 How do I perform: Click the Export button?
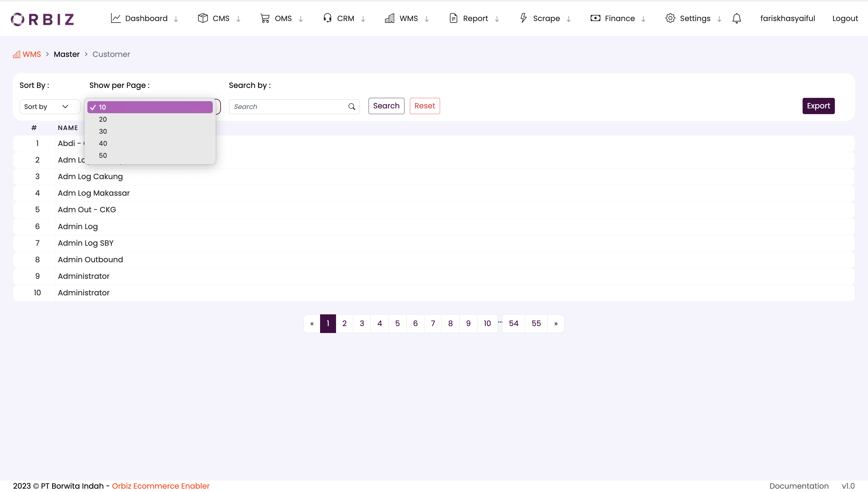coord(818,106)
